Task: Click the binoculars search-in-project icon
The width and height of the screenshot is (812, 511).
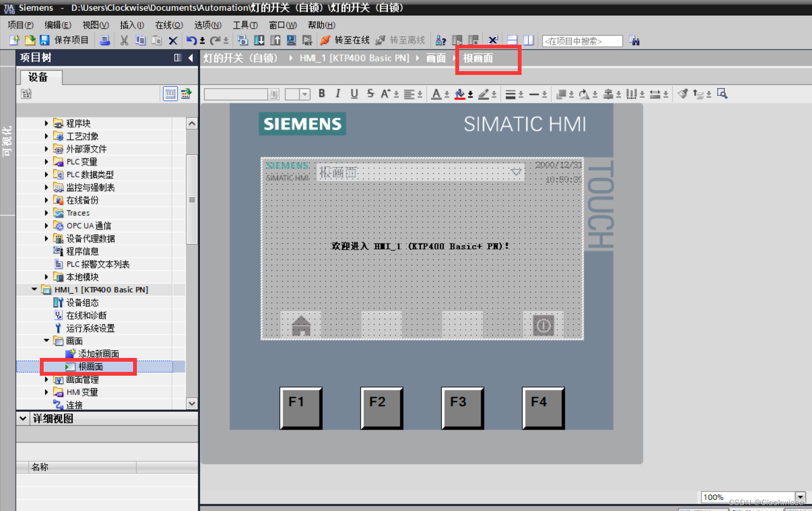Action: pyautogui.click(x=634, y=40)
